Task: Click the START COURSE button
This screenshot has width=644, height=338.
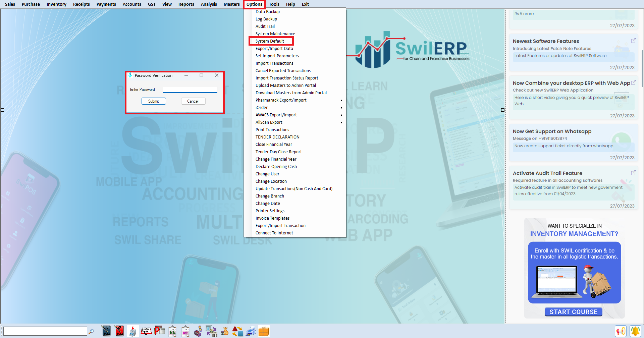Action: pos(574,312)
